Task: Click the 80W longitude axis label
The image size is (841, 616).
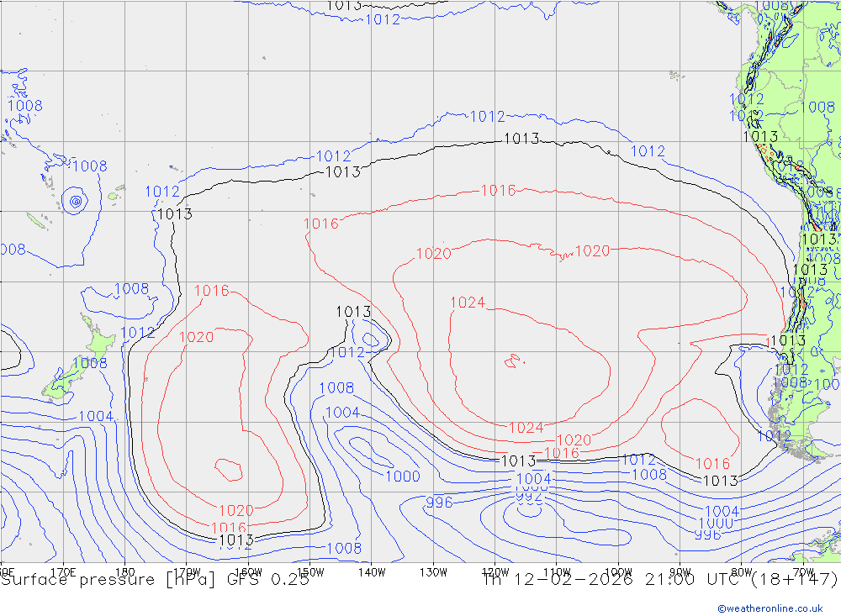Action: point(742,572)
